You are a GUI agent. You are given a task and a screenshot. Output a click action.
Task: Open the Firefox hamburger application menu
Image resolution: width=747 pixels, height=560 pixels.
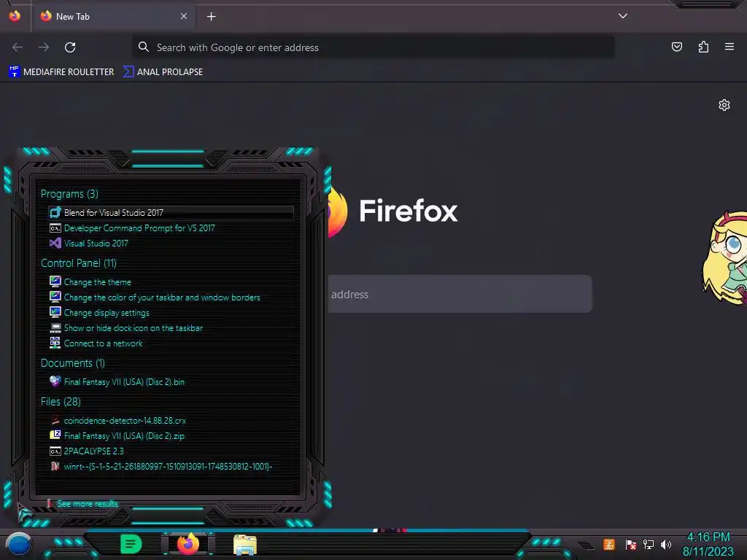coord(729,47)
